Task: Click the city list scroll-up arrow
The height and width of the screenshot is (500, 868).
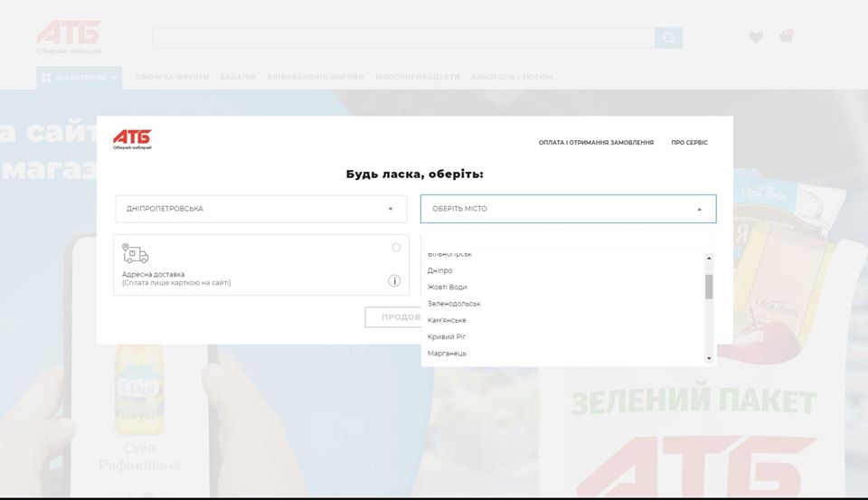Action: [x=709, y=258]
